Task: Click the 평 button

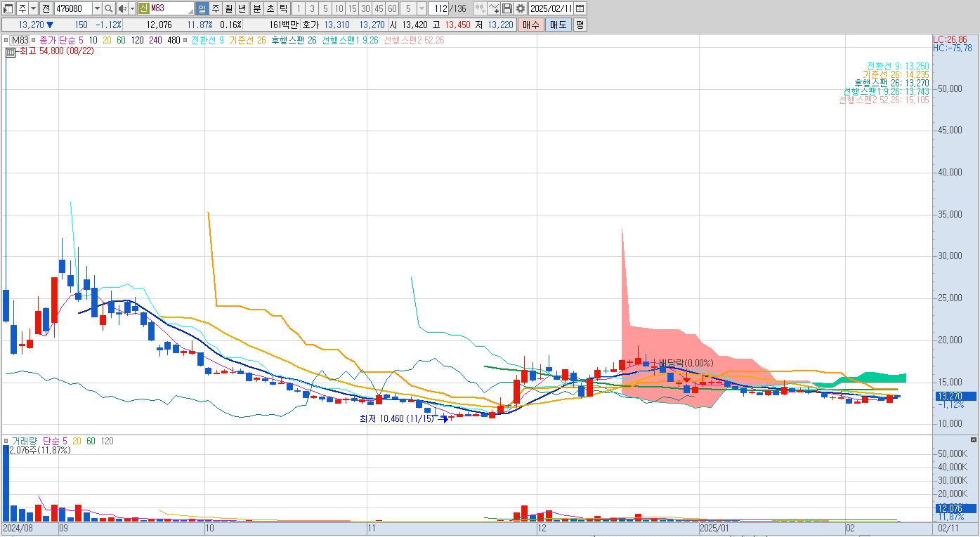Action: pyautogui.click(x=580, y=25)
